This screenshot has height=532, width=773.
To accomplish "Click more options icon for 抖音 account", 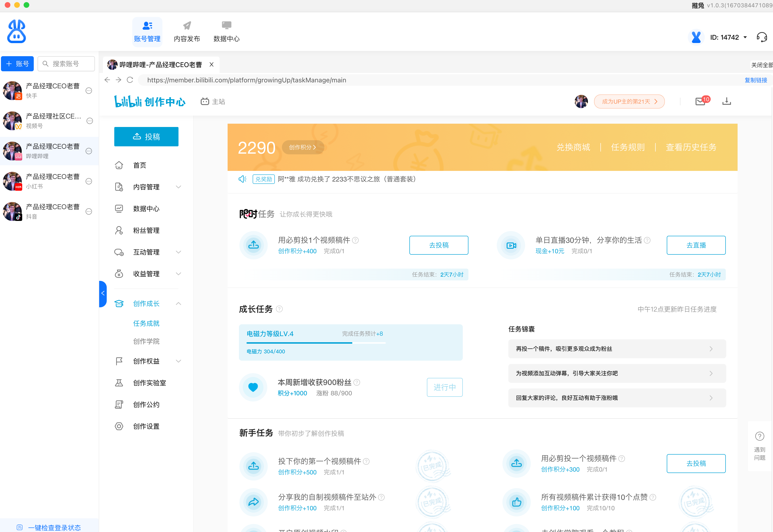I will pos(89,212).
